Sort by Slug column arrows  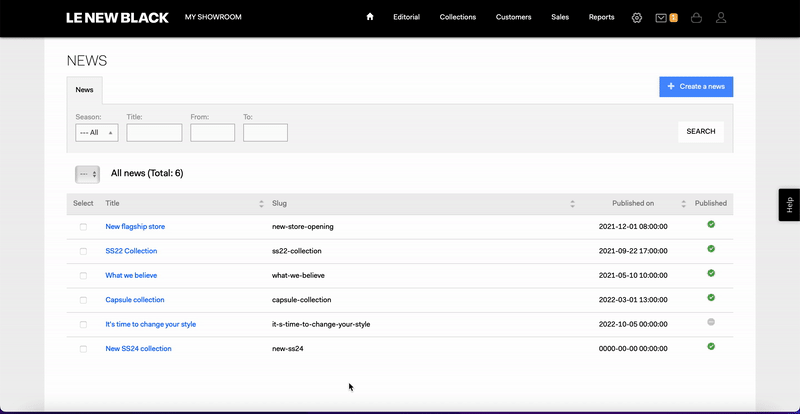point(572,204)
